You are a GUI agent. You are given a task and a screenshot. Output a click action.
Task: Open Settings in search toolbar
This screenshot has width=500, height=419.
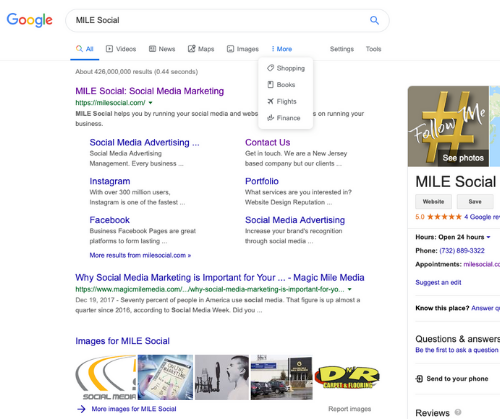point(342,49)
